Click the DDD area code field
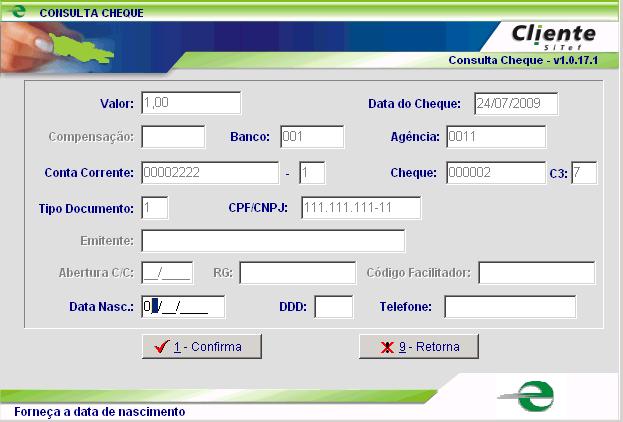 pos(334,307)
